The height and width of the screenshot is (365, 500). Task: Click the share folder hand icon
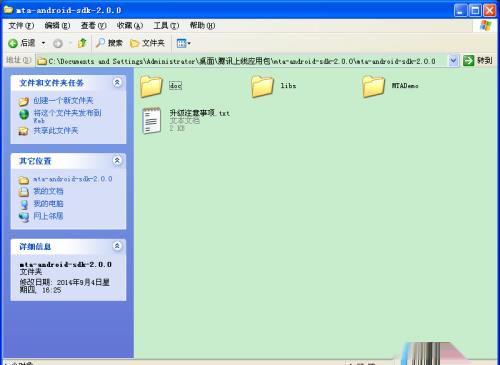coord(24,131)
